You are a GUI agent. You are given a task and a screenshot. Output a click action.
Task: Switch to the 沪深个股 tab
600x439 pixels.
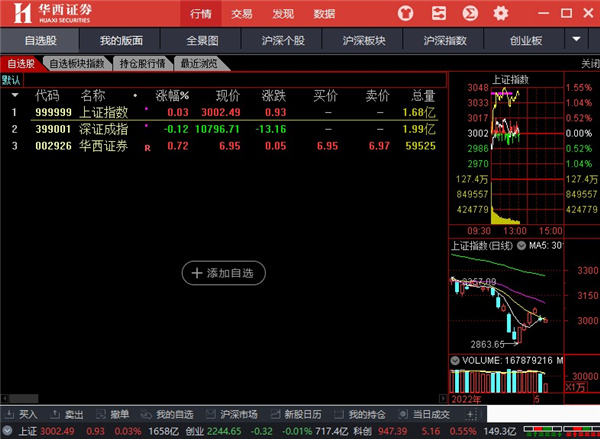click(x=283, y=40)
